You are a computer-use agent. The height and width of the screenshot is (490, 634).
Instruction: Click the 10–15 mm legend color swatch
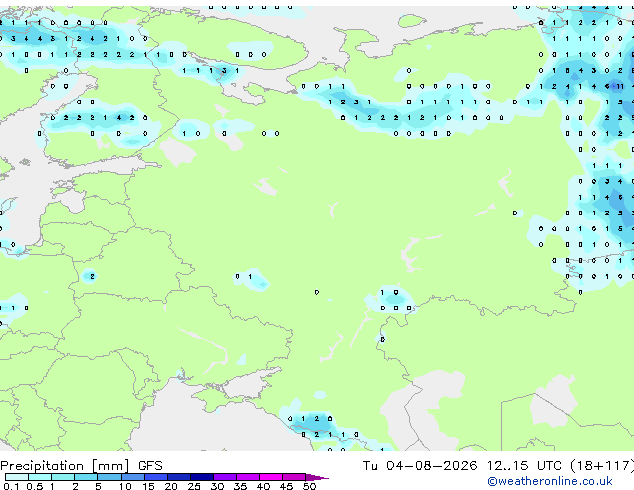132,477
